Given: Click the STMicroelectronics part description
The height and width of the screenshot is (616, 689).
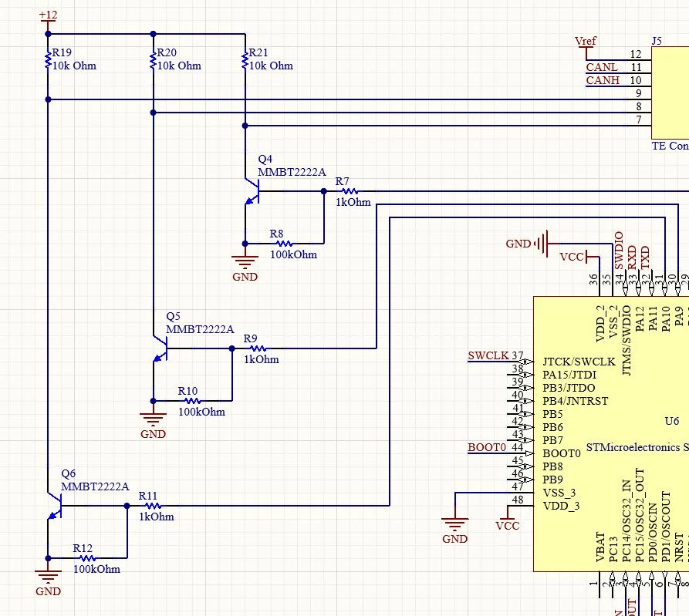Looking at the screenshot, I should pos(637,447).
